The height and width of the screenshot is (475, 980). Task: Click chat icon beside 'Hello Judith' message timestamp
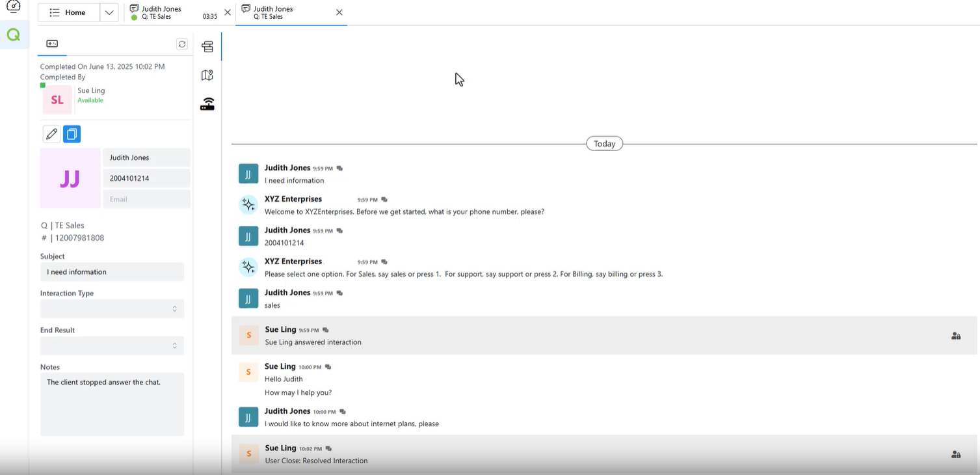pos(328,367)
